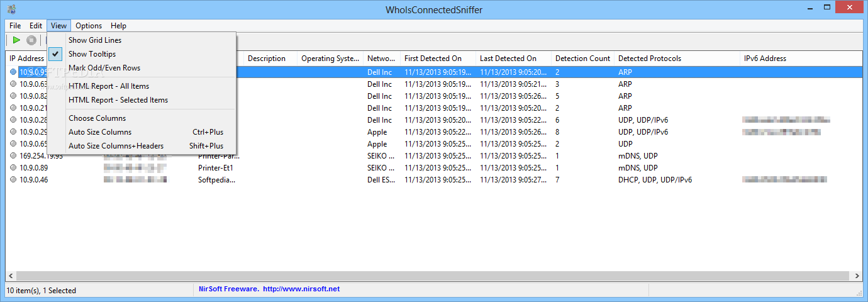The width and height of the screenshot is (868, 302).
Task: Click the '10 item(s), 1 Selected' status text
Action: (x=42, y=291)
